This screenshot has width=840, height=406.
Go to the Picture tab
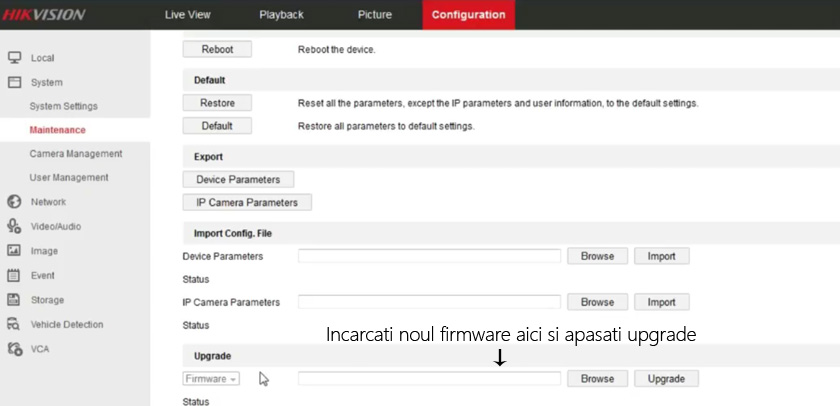(x=375, y=15)
